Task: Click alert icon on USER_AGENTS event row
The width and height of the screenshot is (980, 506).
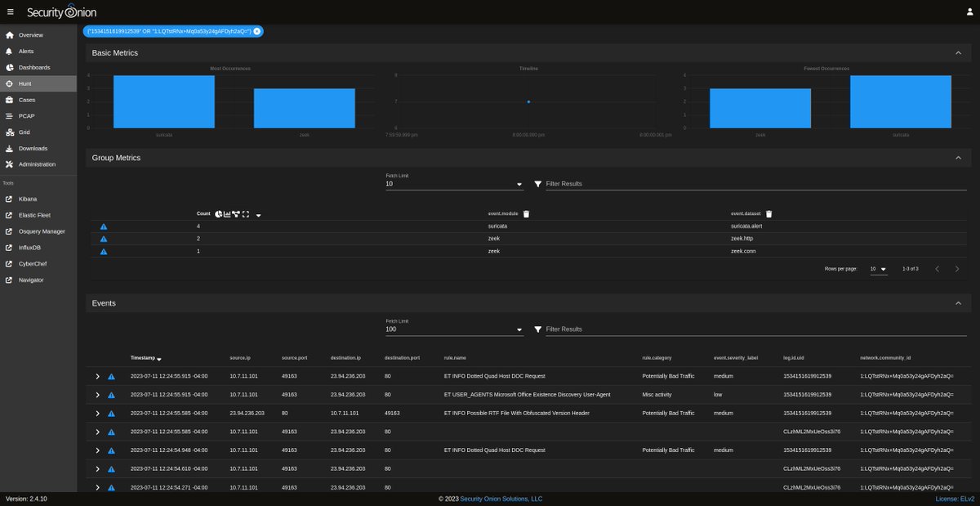Action: (x=111, y=395)
